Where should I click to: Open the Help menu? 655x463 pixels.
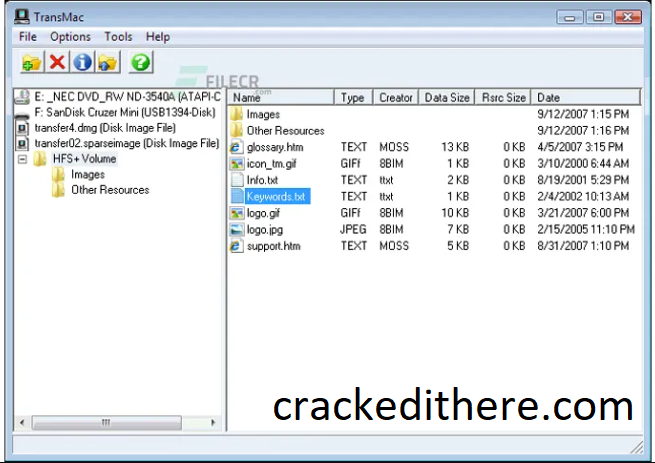(158, 37)
